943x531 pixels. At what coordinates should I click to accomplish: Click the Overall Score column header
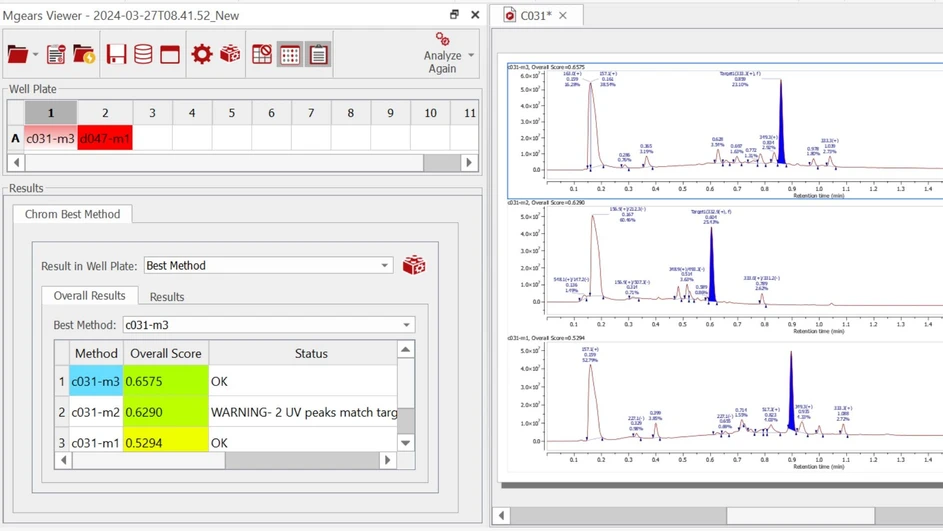[166, 353]
